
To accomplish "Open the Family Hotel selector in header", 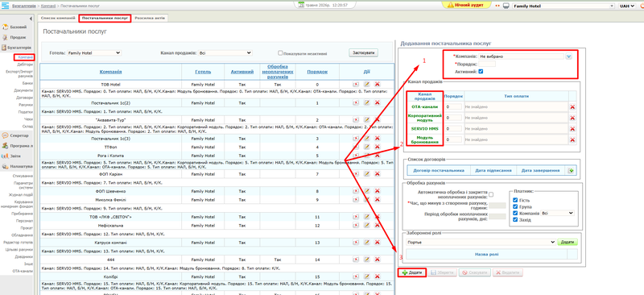I will point(563,6).
